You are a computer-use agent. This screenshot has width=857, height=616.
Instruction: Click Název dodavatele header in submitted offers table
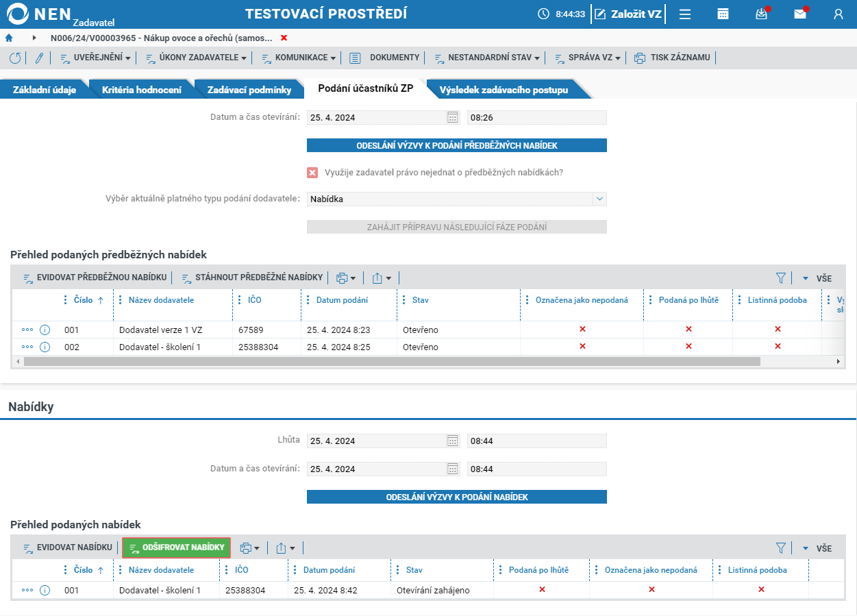point(161,569)
